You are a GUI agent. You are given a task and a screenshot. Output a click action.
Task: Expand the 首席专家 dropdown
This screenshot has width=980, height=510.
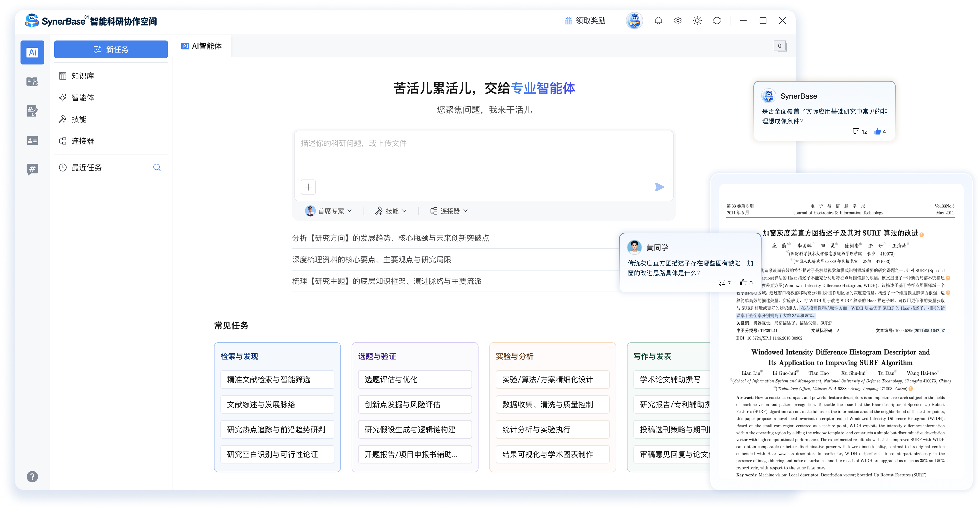[x=329, y=211]
